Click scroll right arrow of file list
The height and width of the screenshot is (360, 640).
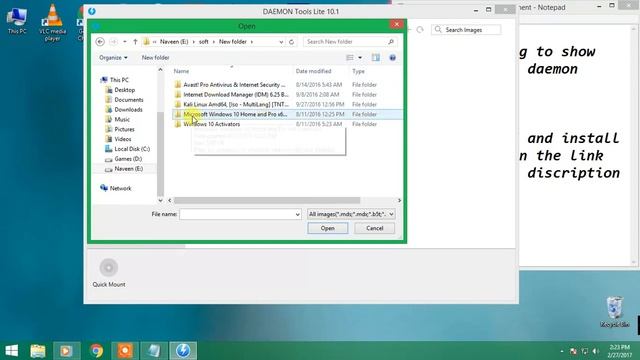point(399,200)
